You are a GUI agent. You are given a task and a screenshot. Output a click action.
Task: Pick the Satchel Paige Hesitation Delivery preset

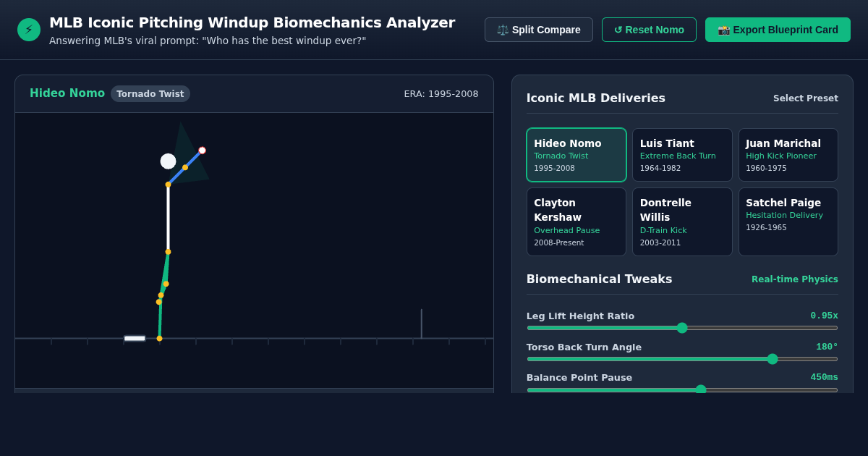point(788,222)
